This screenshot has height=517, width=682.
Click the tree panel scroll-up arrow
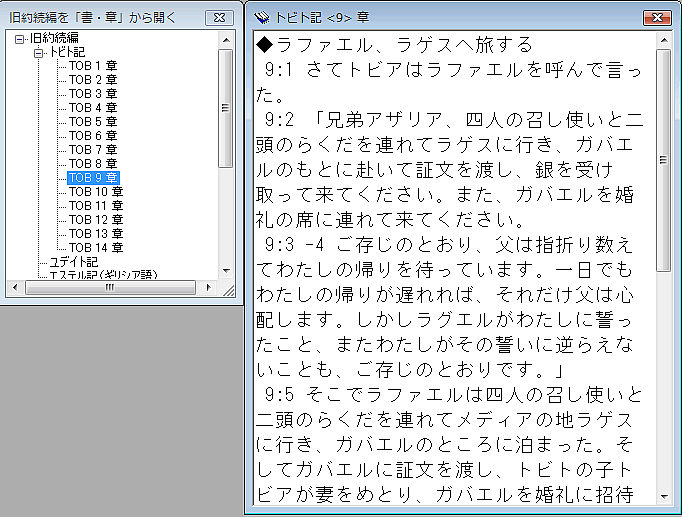tap(226, 40)
